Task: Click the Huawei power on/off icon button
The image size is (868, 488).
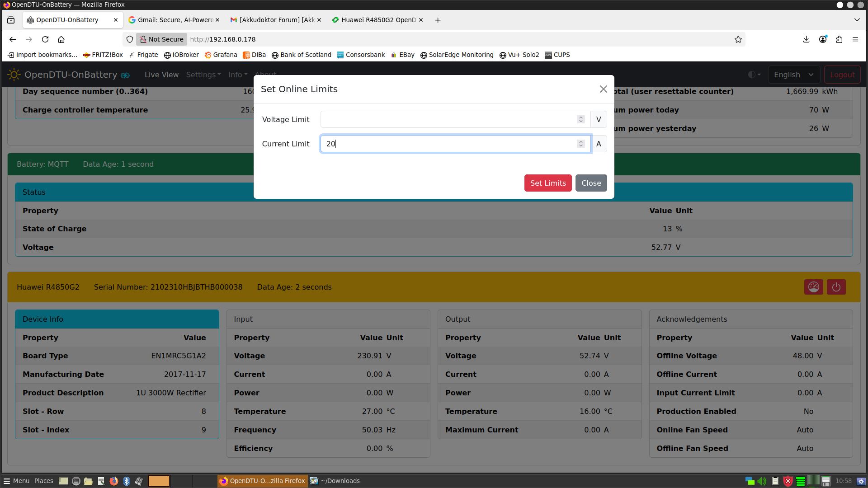Action: pyautogui.click(x=836, y=287)
